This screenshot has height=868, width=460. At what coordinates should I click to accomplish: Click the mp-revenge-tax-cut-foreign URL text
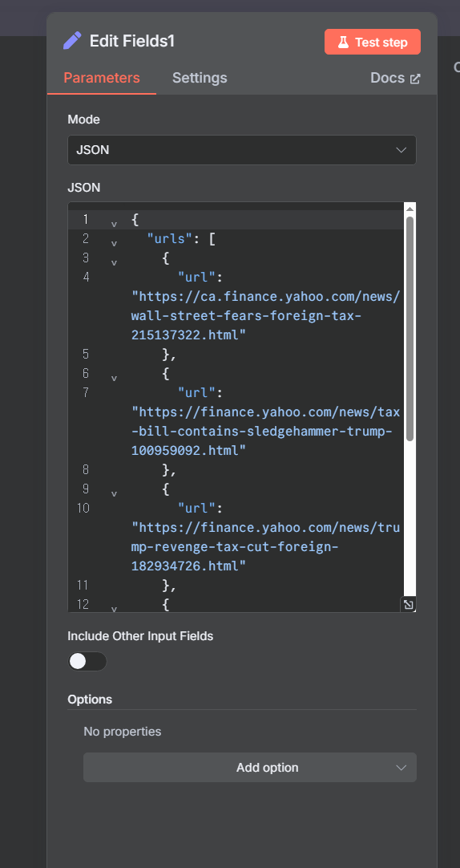[x=265, y=546]
